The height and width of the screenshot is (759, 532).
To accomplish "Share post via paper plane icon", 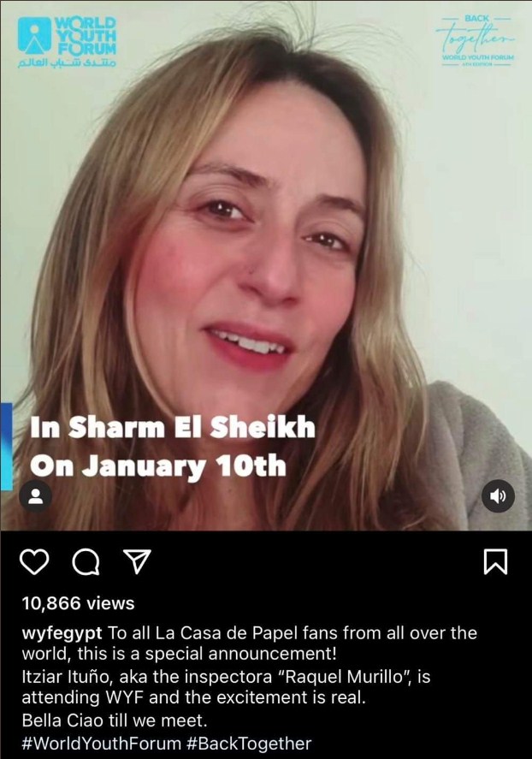I will tap(138, 561).
